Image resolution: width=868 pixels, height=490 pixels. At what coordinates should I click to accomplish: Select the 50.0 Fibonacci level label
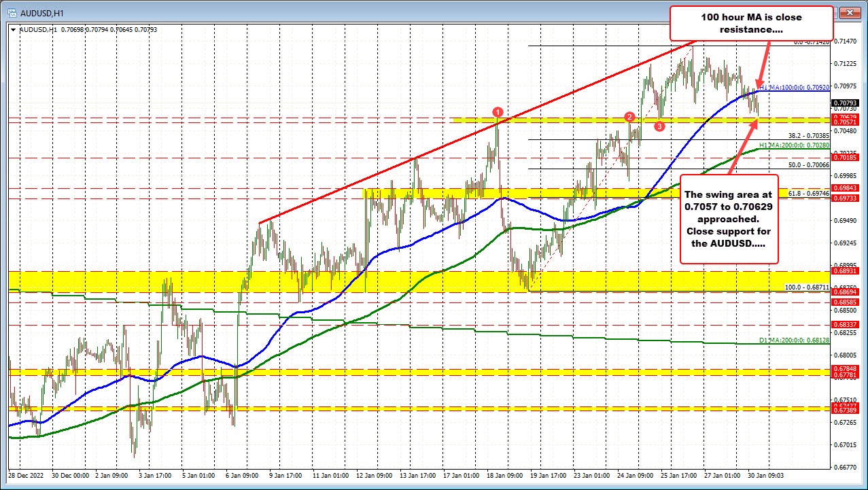809,165
